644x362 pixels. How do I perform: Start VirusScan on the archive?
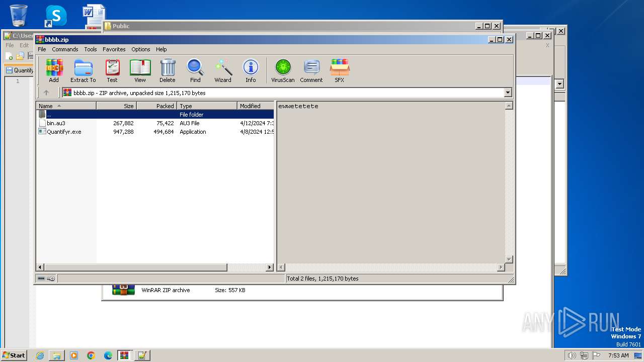click(283, 70)
